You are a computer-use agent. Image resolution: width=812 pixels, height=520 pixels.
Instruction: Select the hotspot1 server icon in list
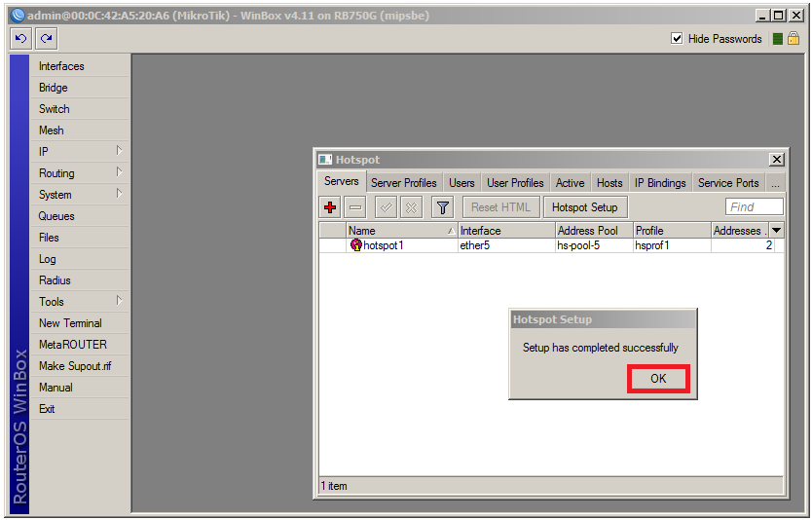[355, 245]
